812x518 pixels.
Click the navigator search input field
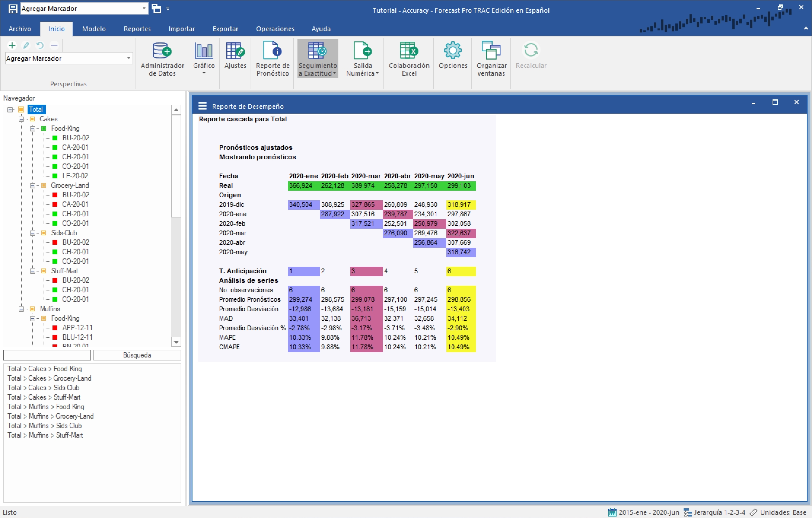[x=47, y=355]
